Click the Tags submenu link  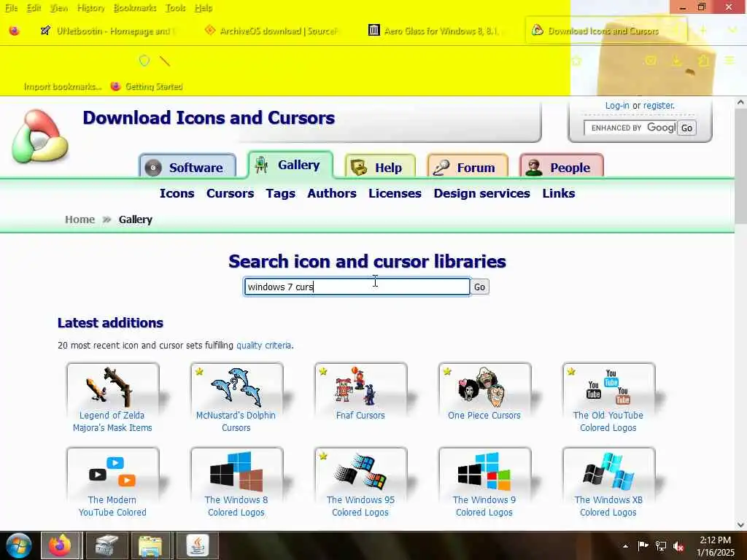281,193
